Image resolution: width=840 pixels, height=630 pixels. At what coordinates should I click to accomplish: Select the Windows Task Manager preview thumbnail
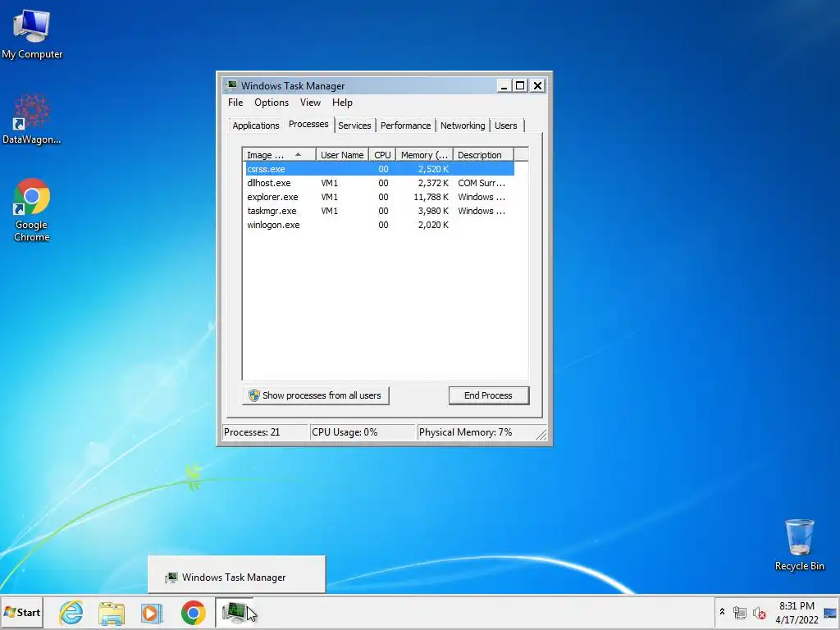(x=236, y=575)
